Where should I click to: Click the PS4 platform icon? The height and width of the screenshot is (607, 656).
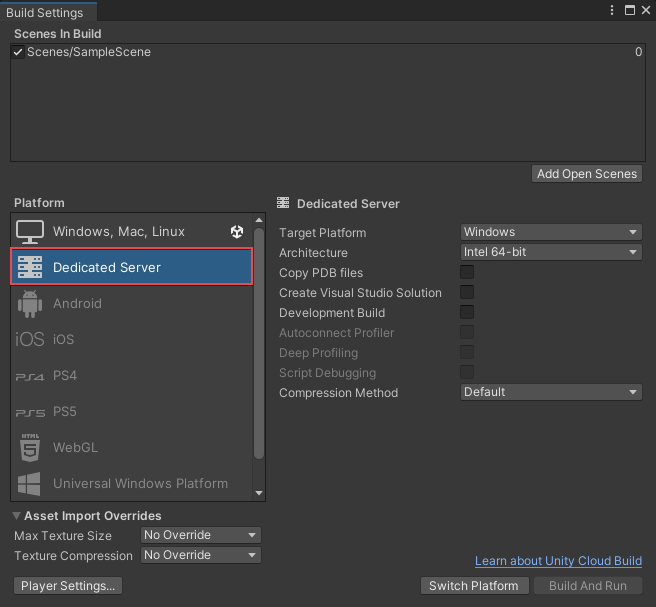coord(30,376)
